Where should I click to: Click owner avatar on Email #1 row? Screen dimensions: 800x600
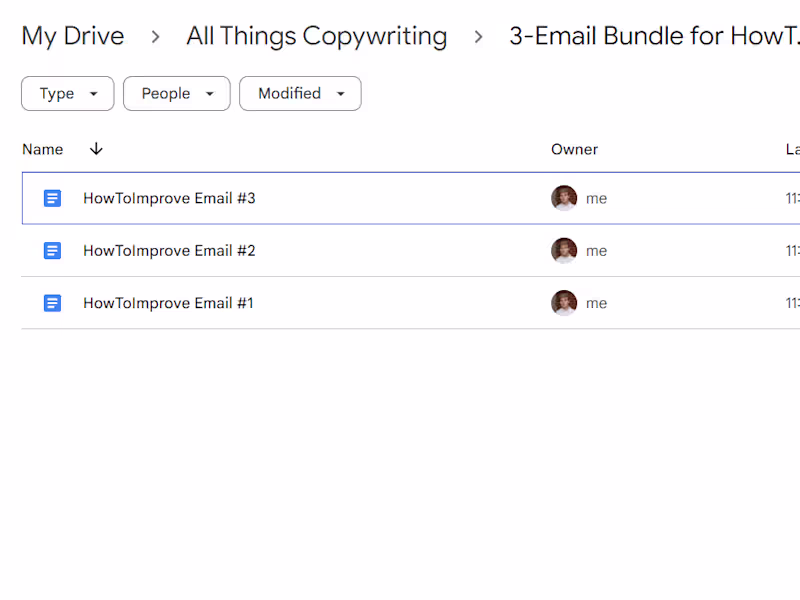pos(564,303)
